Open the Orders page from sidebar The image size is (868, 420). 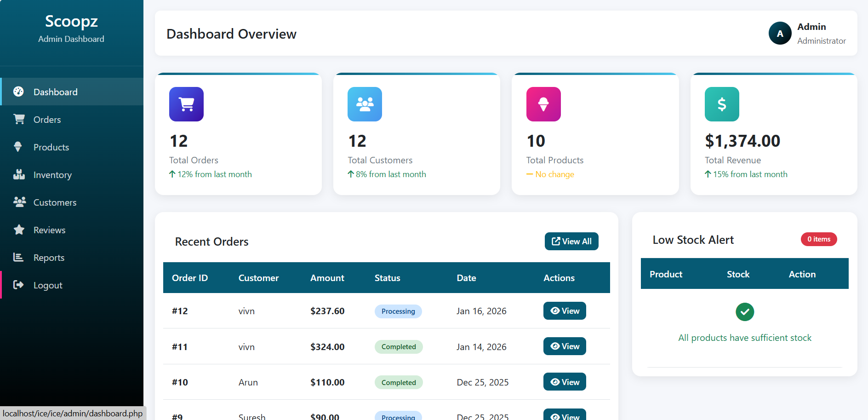click(47, 120)
